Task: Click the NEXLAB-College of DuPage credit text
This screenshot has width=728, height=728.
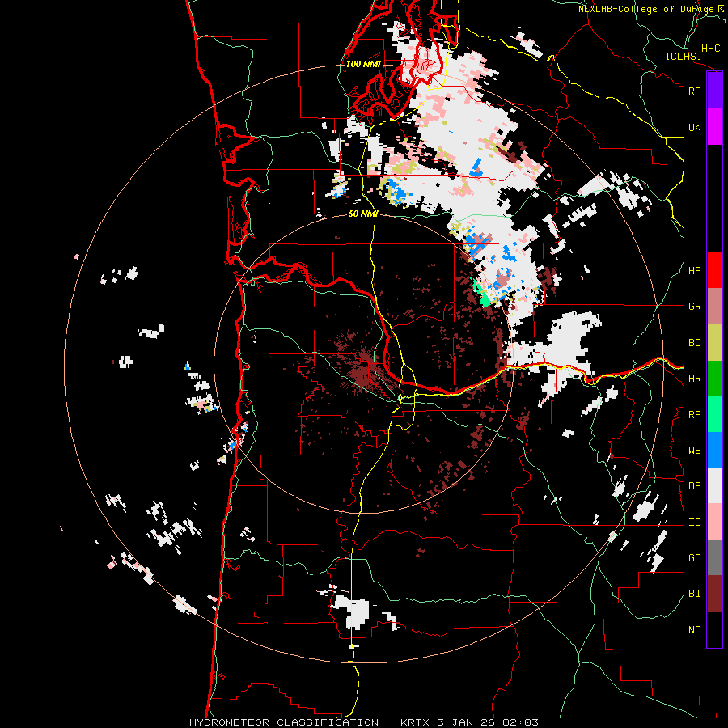Action: [x=645, y=9]
